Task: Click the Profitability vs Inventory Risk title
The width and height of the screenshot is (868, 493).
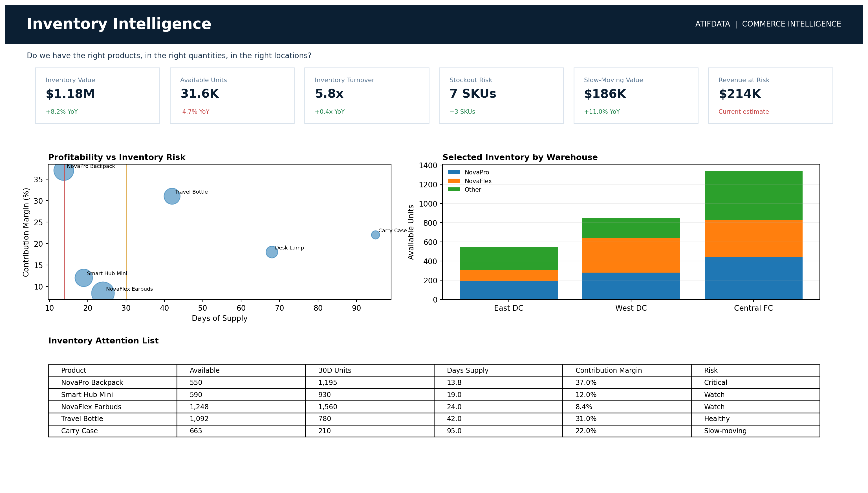Action: [117, 157]
